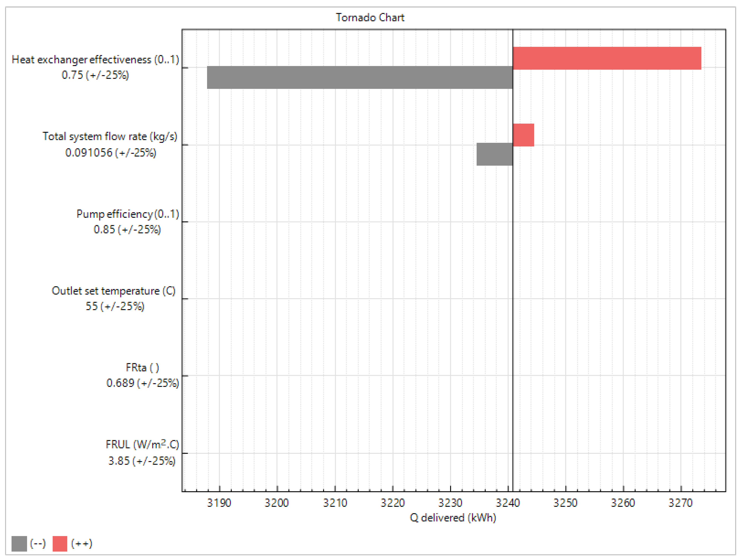Viewport: 742px width, 560px height.
Task: Click the gray (--) legend swatch
Action: tap(19, 544)
